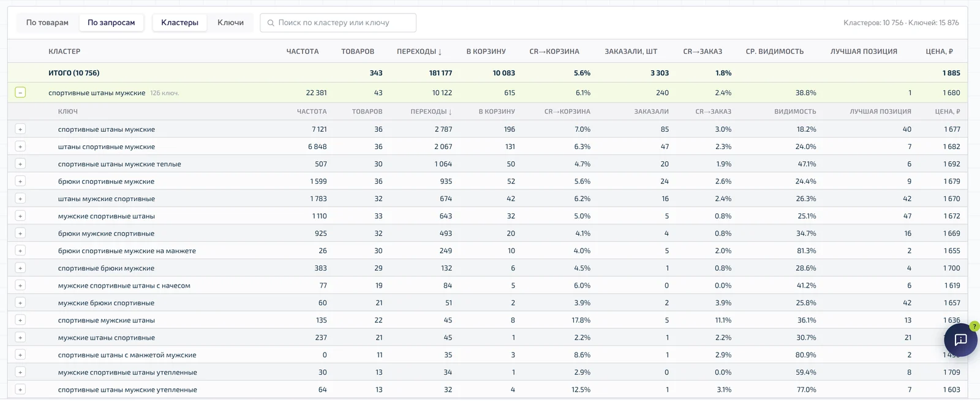Open the chat widget bubble
The height and width of the screenshot is (401, 980).
[x=960, y=340]
